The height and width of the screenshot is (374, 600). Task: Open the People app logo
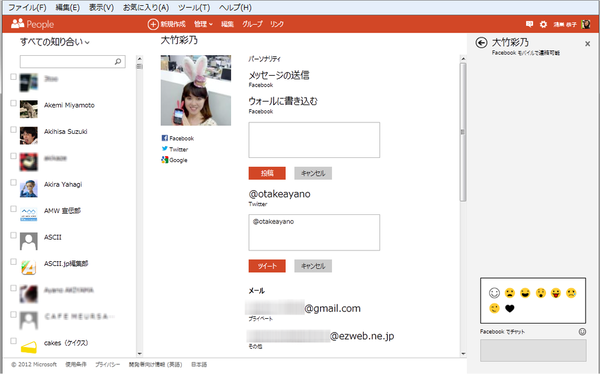click(x=33, y=24)
